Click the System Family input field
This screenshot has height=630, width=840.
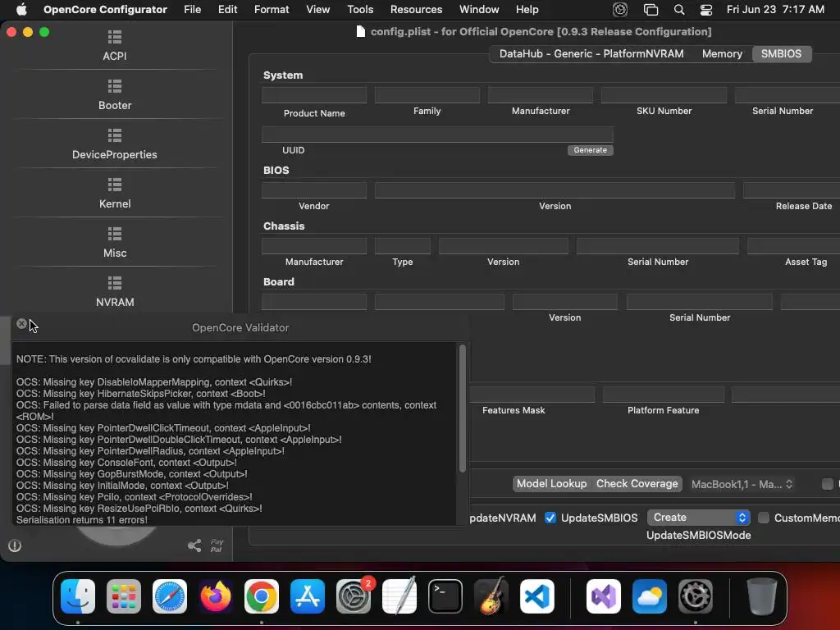427,95
